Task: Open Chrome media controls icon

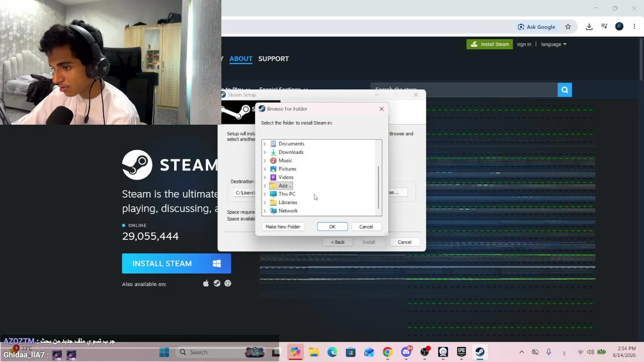Action: click(x=604, y=27)
